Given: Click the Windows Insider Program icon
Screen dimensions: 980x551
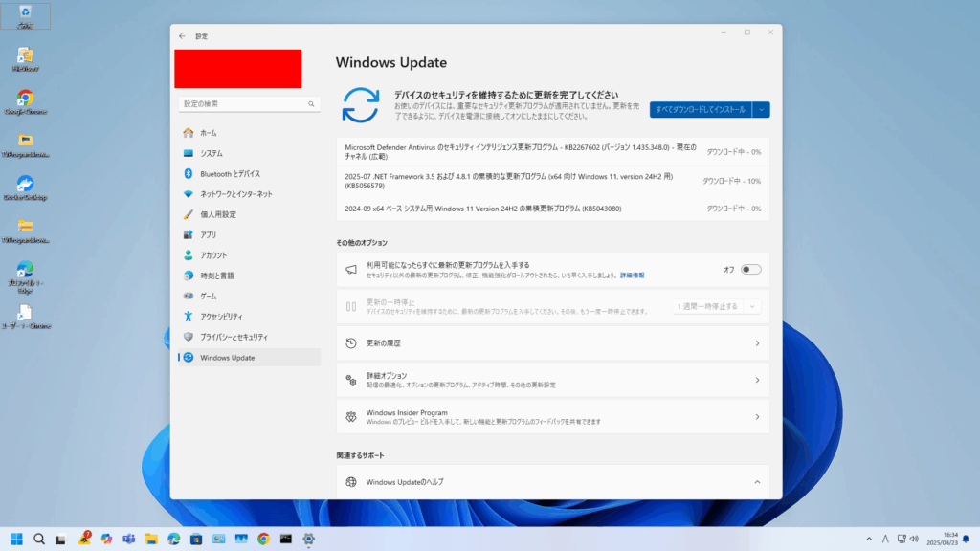Looking at the screenshot, I should click(x=351, y=417).
